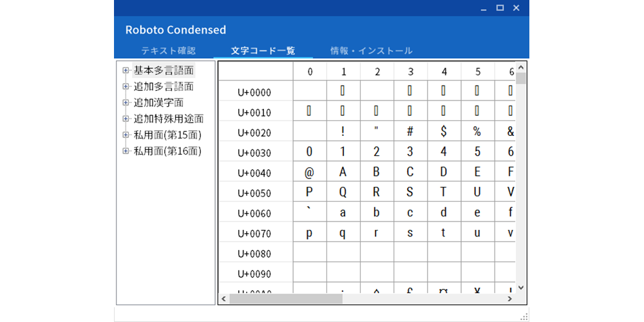Switch to the 情報・インストール tab

click(372, 51)
